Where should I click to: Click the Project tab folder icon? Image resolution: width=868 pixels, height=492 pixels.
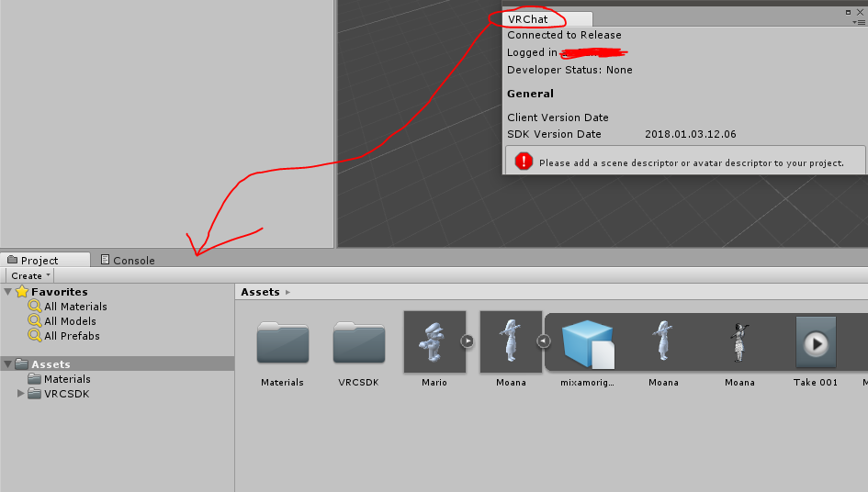click(x=12, y=260)
